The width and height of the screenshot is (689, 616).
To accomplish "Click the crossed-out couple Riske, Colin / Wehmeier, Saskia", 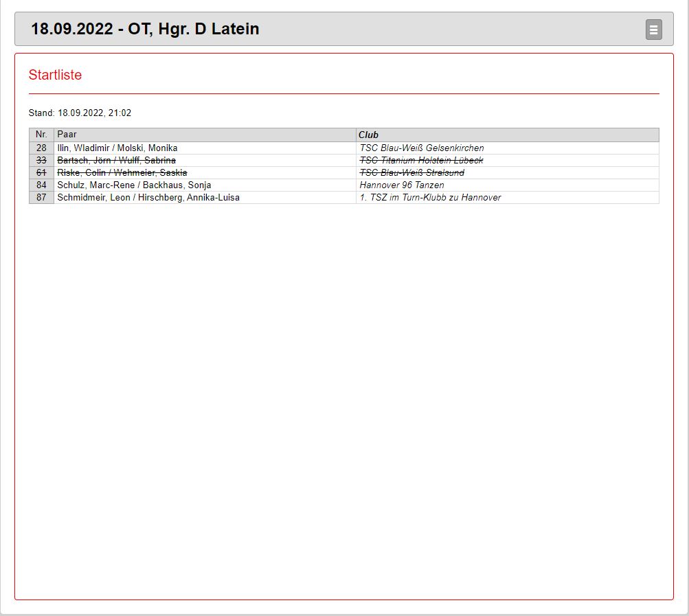I will coord(122,172).
